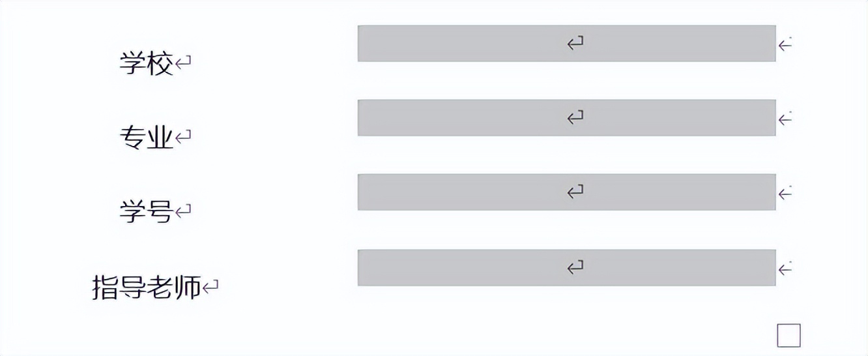This screenshot has height=356, width=868.
Task: Click the table resize handle square
Action: point(788,336)
